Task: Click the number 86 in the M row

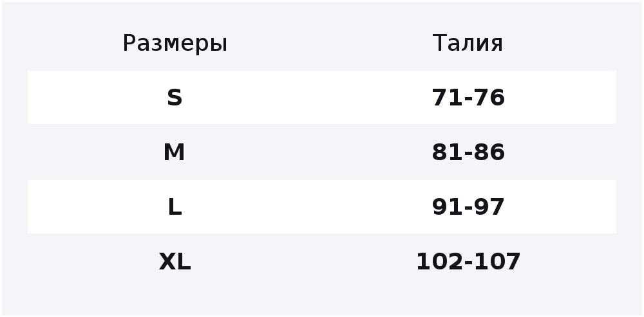Action: (x=489, y=152)
